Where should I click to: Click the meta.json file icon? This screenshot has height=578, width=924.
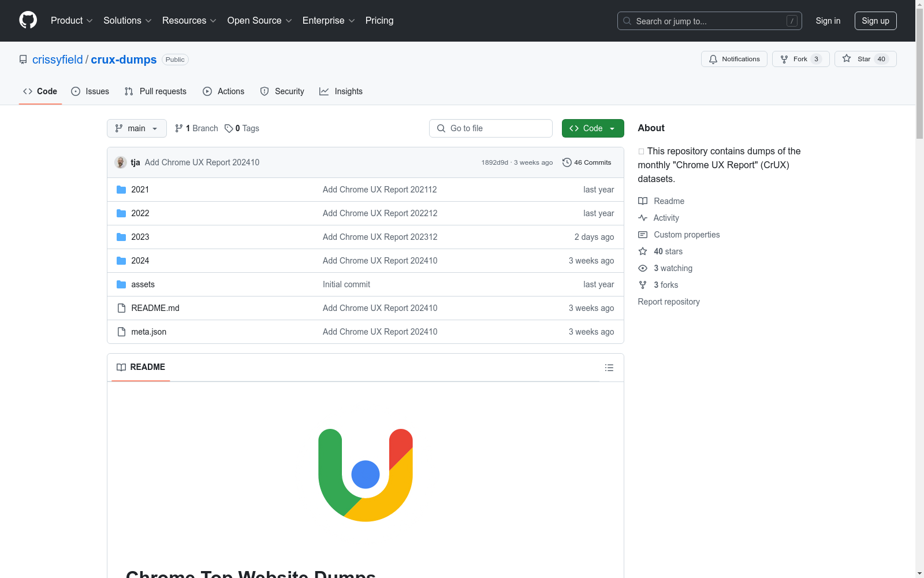click(x=121, y=332)
